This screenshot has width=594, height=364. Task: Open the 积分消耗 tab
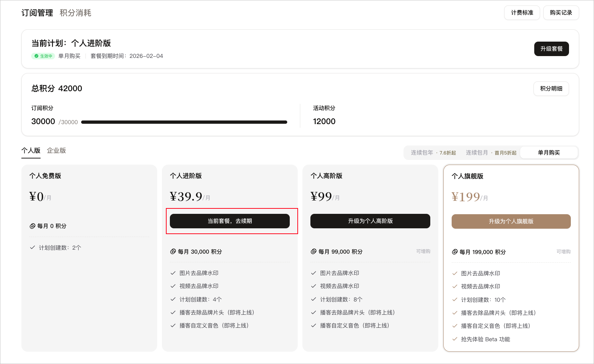tap(75, 13)
